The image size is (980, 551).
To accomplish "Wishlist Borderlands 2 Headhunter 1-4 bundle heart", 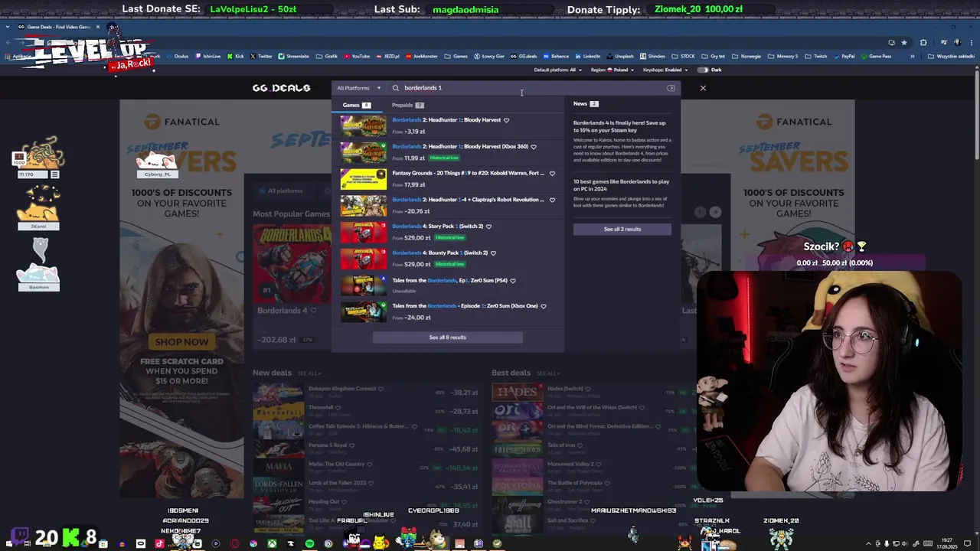I will [552, 200].
